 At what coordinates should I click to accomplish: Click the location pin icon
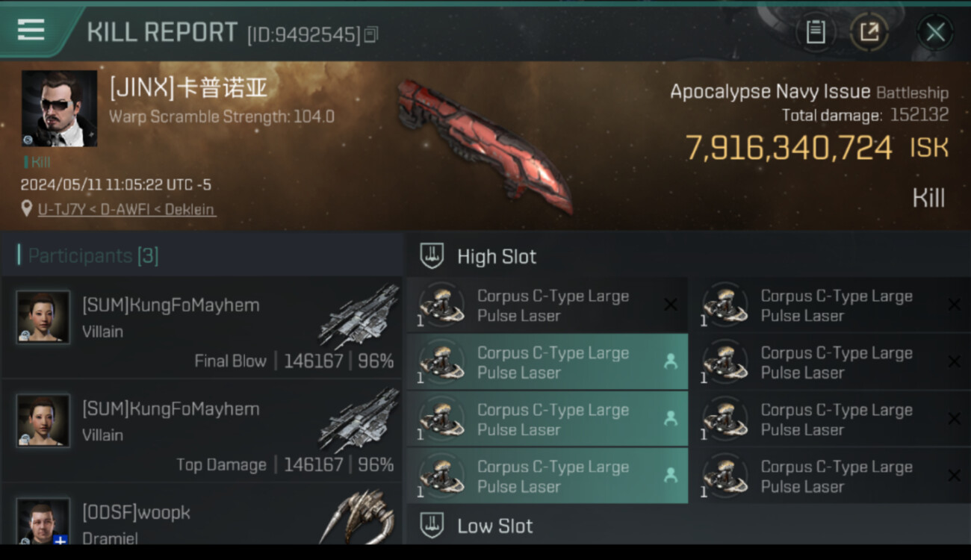[27, 208]
